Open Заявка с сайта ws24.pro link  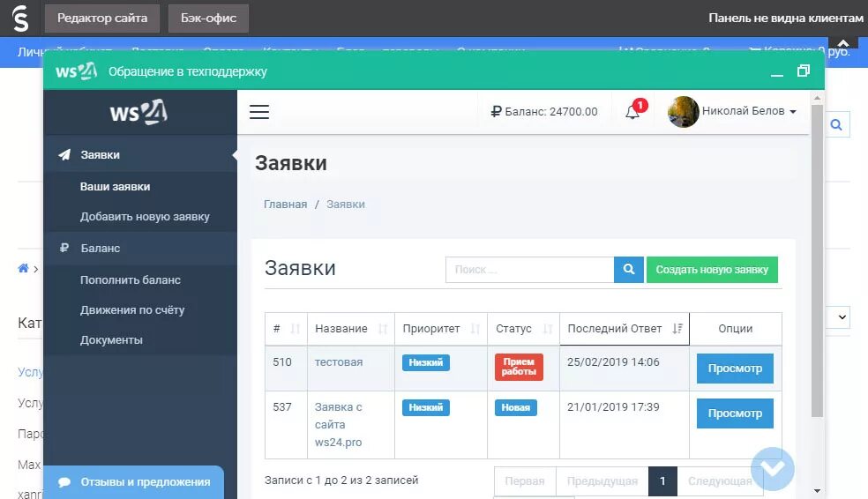pos(338,425)
